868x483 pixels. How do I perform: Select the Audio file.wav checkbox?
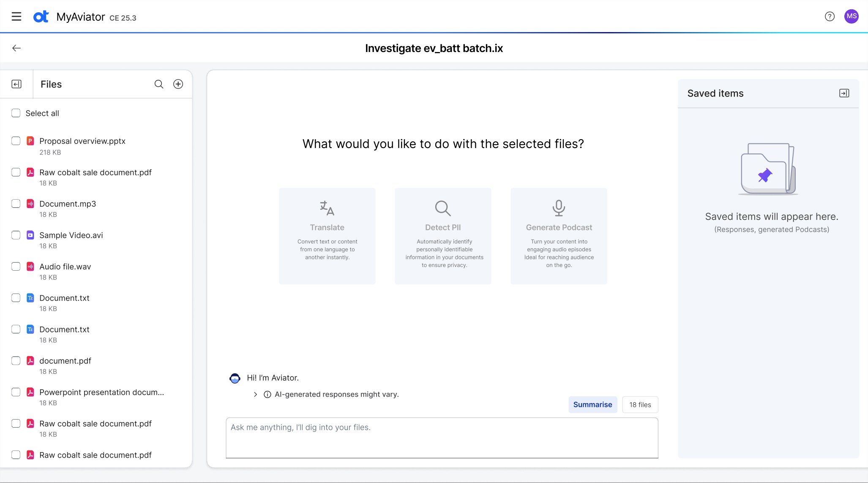coord(16,266)
